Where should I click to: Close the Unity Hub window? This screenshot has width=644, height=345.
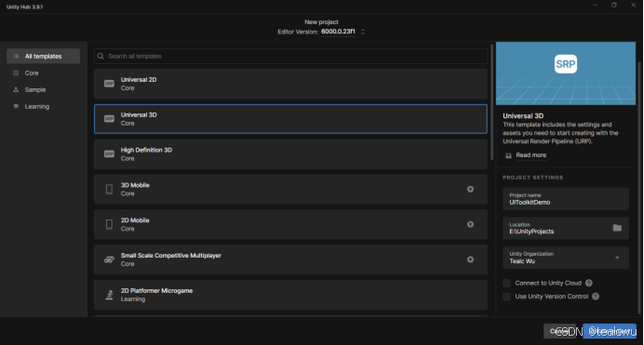633,6
